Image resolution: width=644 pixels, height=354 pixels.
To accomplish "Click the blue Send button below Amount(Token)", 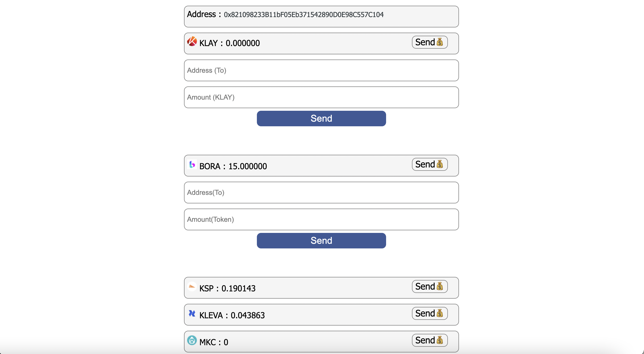I will (321, 240).
